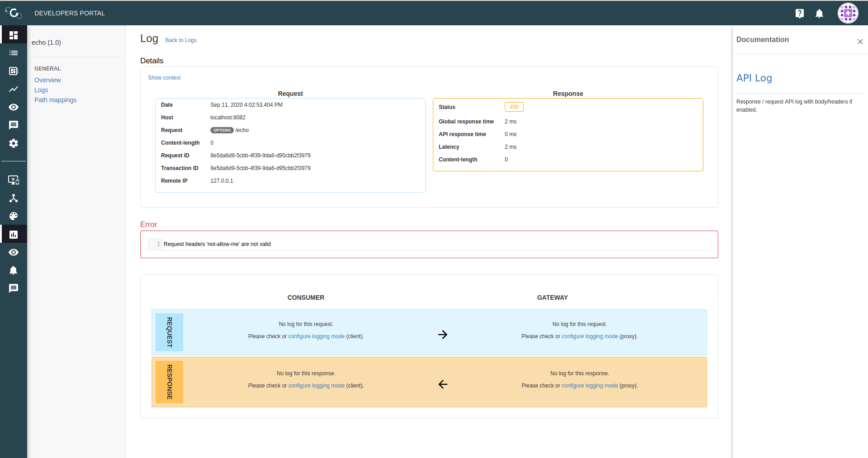The width and height of the screenshot is (868, 458).
Task: Open the trend line analytics icon
Action: click(x=14, y=89)
